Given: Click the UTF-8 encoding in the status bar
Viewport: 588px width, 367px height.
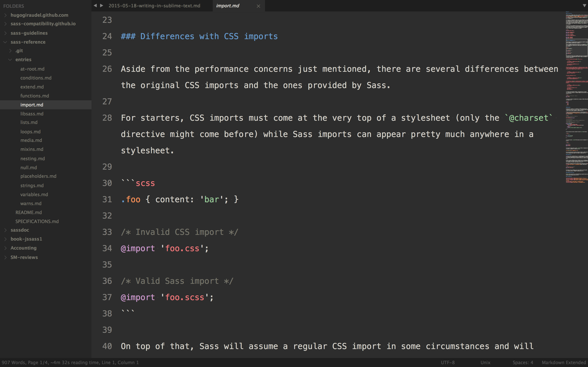Looking at the screenshot, I should pos(448,362).
